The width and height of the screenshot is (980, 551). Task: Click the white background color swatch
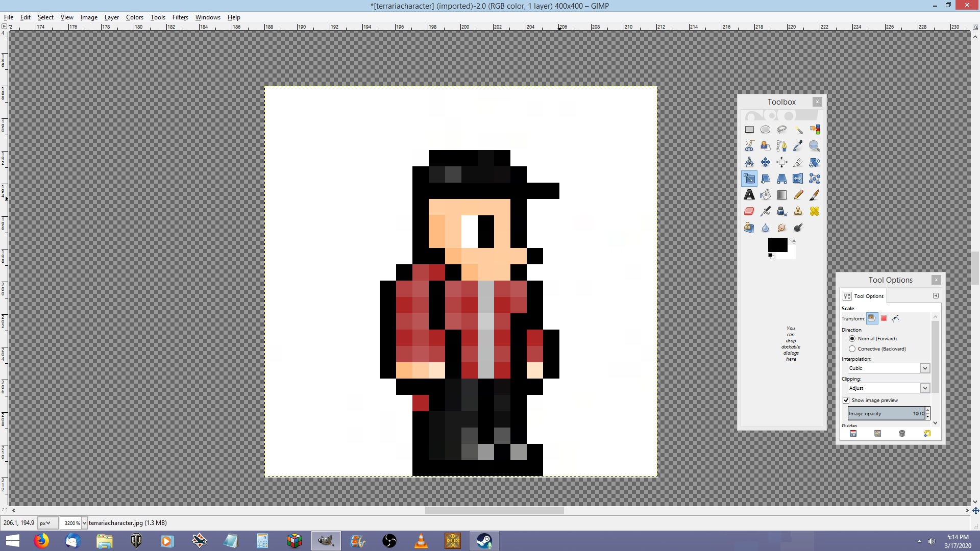[x=791, y=255]
